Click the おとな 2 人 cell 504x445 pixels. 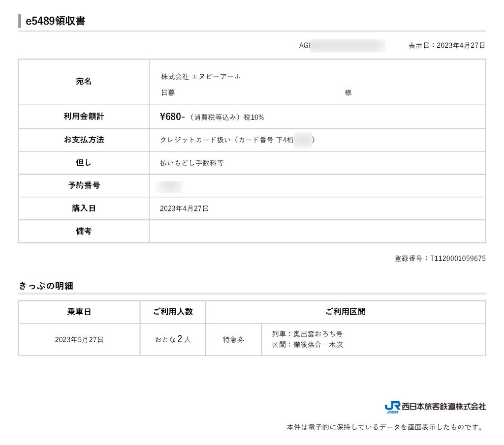click(173, 339)
